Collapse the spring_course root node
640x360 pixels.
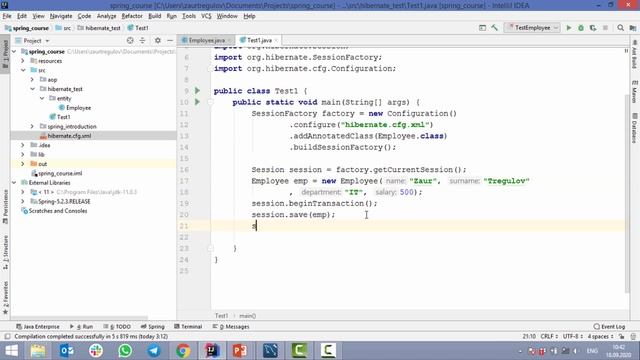coord(15,52)
